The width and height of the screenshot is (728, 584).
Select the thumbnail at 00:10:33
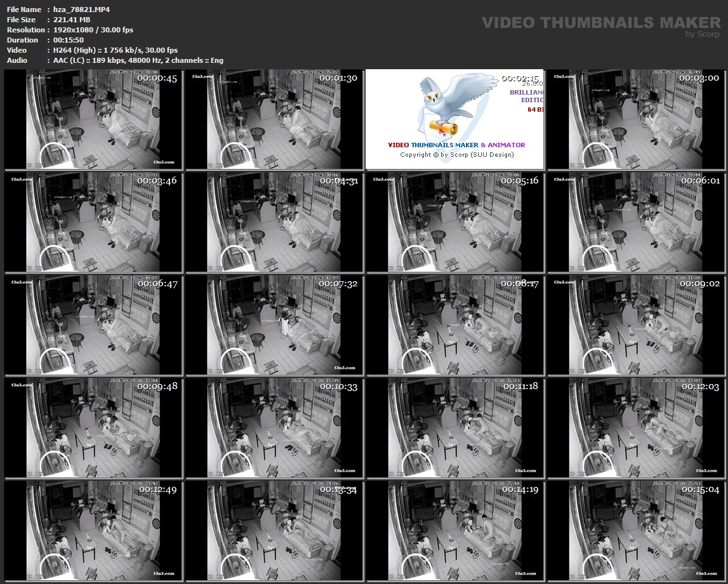pos(274,428)
